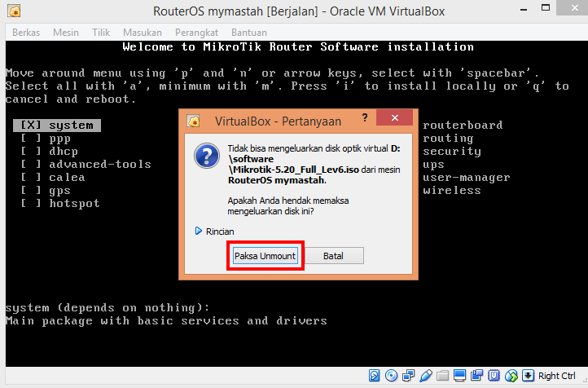This screenshot has width=588, height=388.
Task: Click the hard disk activity icon
Action: [375, 375]
